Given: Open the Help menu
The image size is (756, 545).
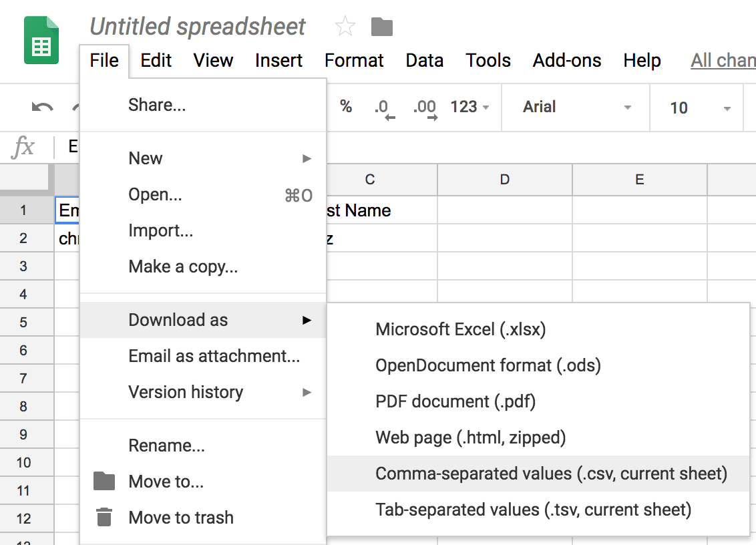Looking at the screenshot, I should click(x=642, y=61).
